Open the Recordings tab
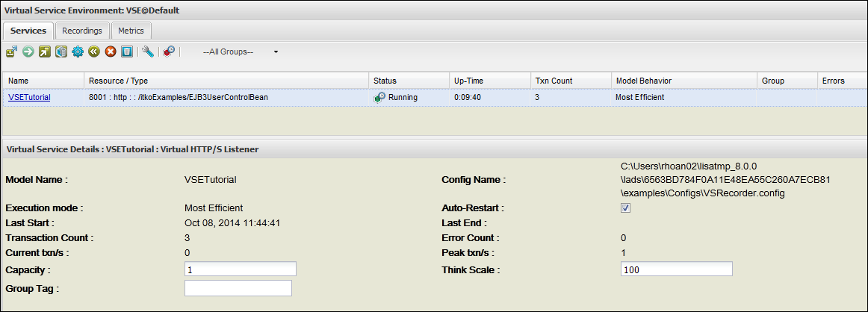This screenshot has height=312, width=868. (x=82, y=31)
